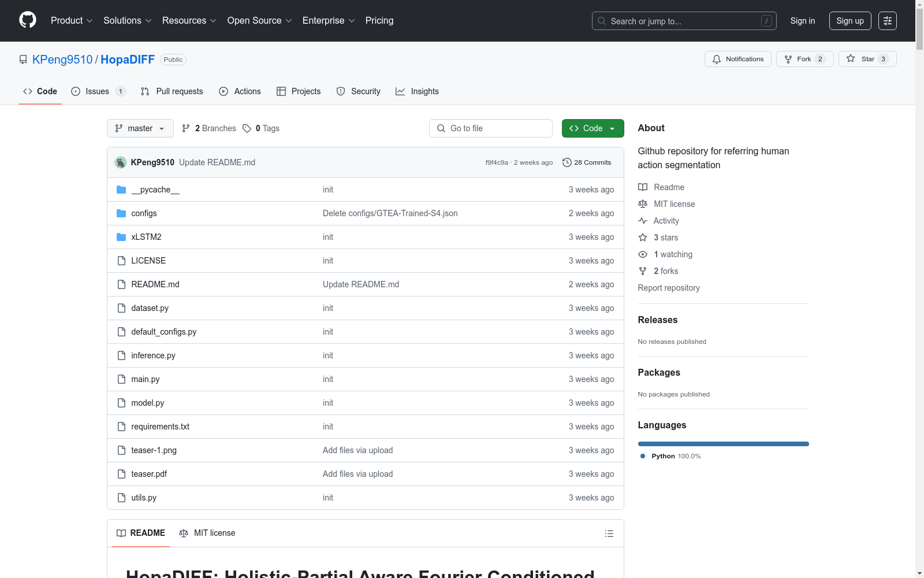Click the forks icon in About sidebar

[x=643, y=271]
